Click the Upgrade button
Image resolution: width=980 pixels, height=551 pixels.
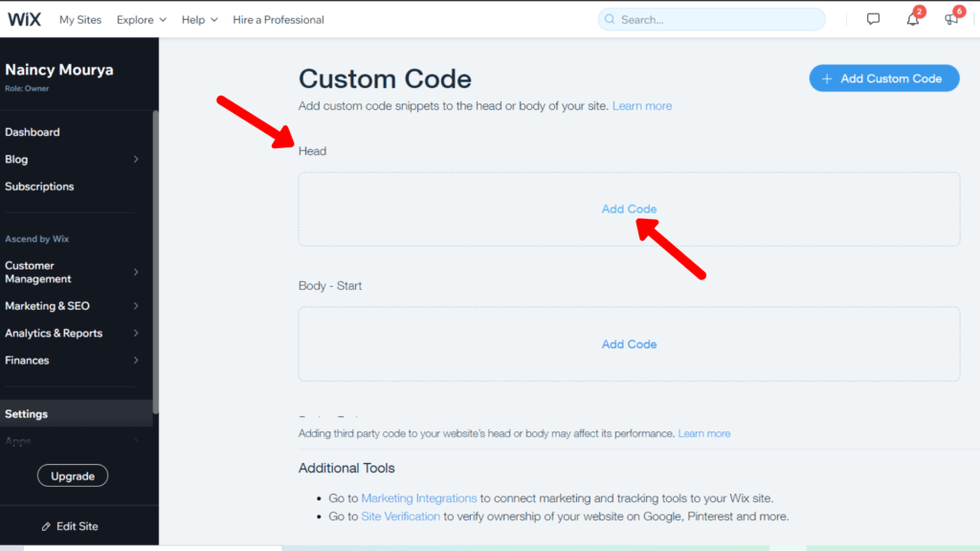[x=72, y=475]
